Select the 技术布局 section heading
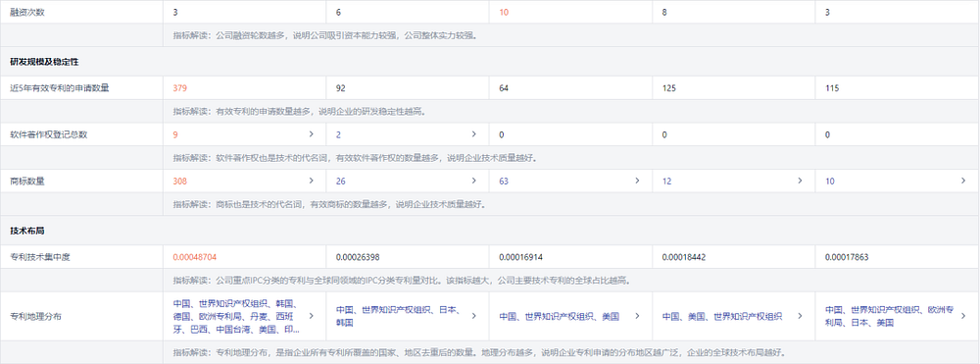Screen dimensions: 980x364 [26, 231]
